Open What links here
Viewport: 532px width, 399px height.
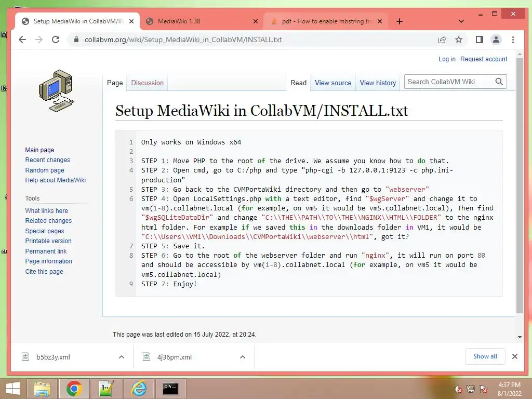click(46, 211)
